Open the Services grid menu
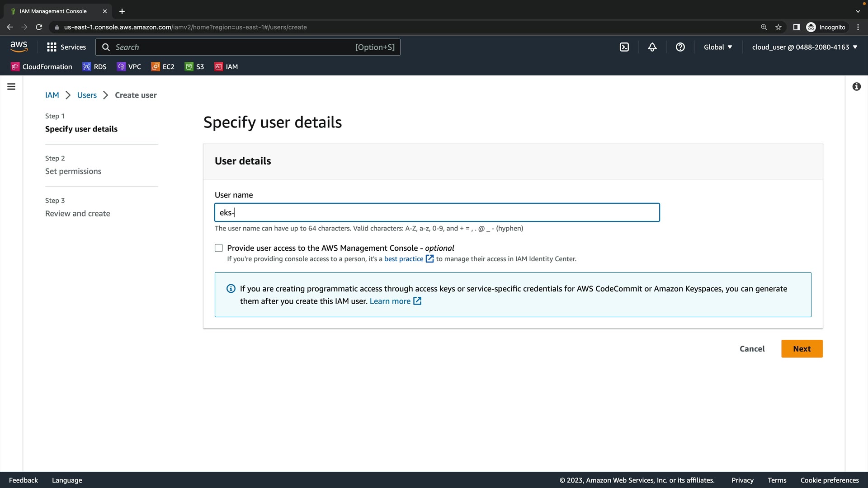This screenshot has width=868, height=488. point(66,47)
